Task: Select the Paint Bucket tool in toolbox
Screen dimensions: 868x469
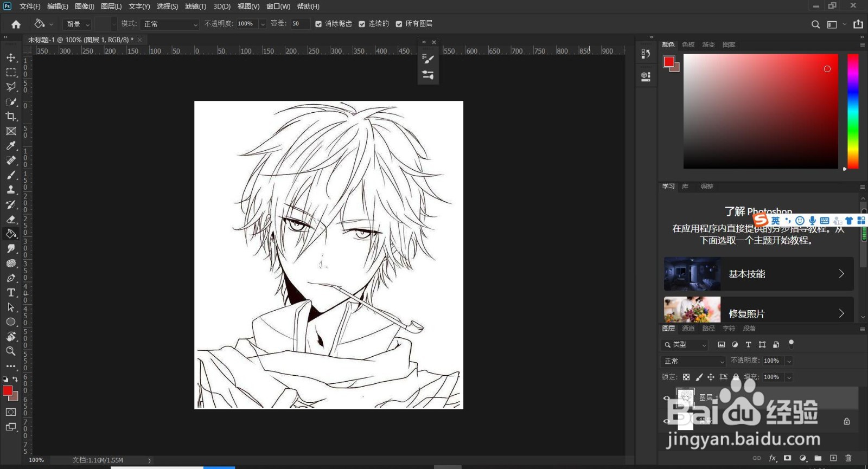Action: coord(11,234)
